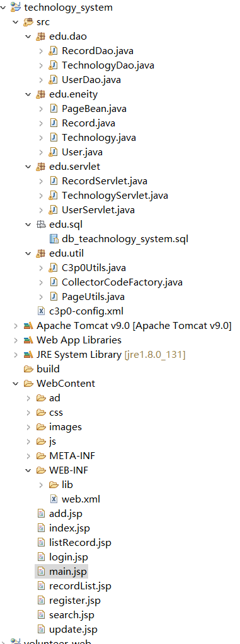Click the technology_system project icon
240x644 pixels.
16,7
